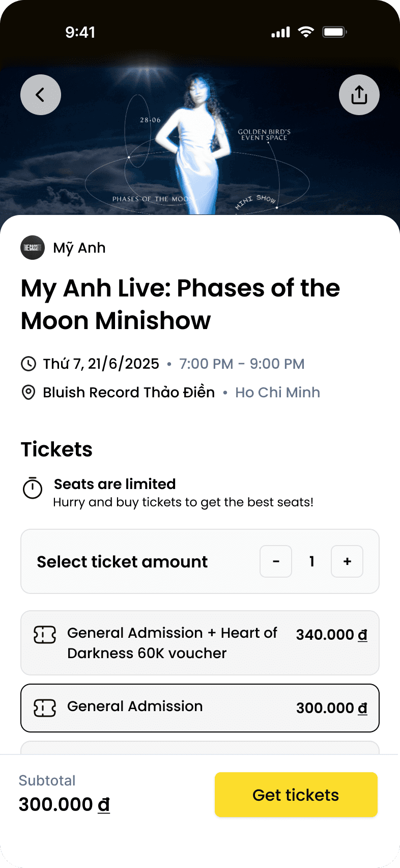
Task: Open the Mỹ Anh organizer name
Action: point(79,248)
